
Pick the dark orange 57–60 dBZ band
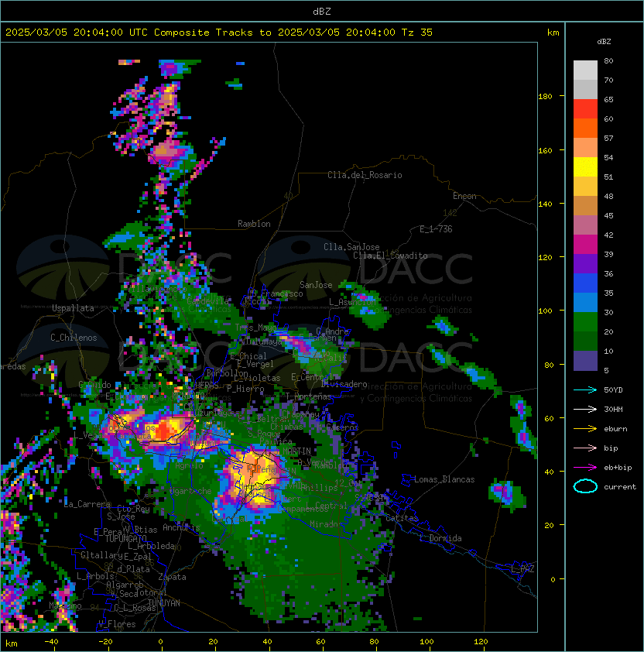[x=585, y=128]
